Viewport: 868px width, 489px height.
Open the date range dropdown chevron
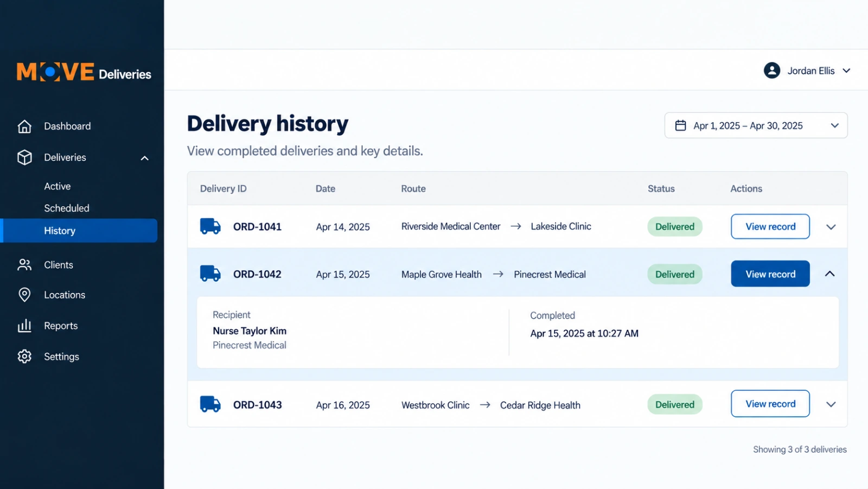pos(835,125)
